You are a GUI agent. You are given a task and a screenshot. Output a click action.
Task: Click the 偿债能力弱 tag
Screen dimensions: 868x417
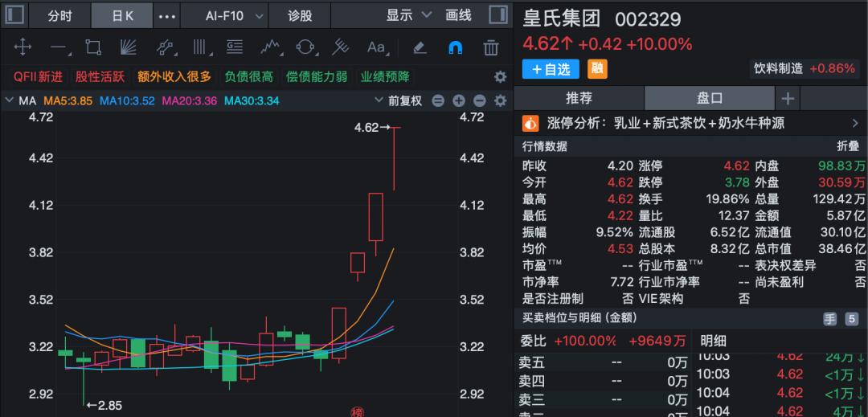[x=317, y=76]
